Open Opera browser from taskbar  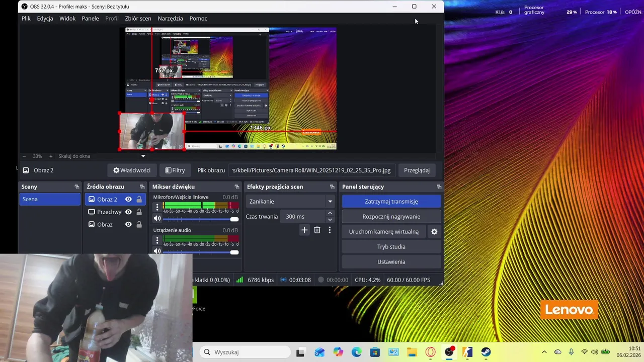point(431,352)
